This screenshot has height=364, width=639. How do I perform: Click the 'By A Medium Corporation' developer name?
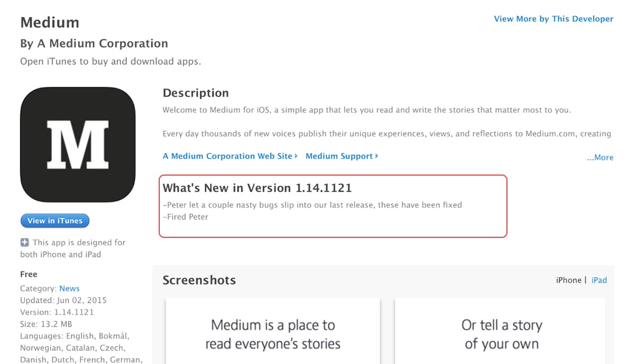coord(94,44)
